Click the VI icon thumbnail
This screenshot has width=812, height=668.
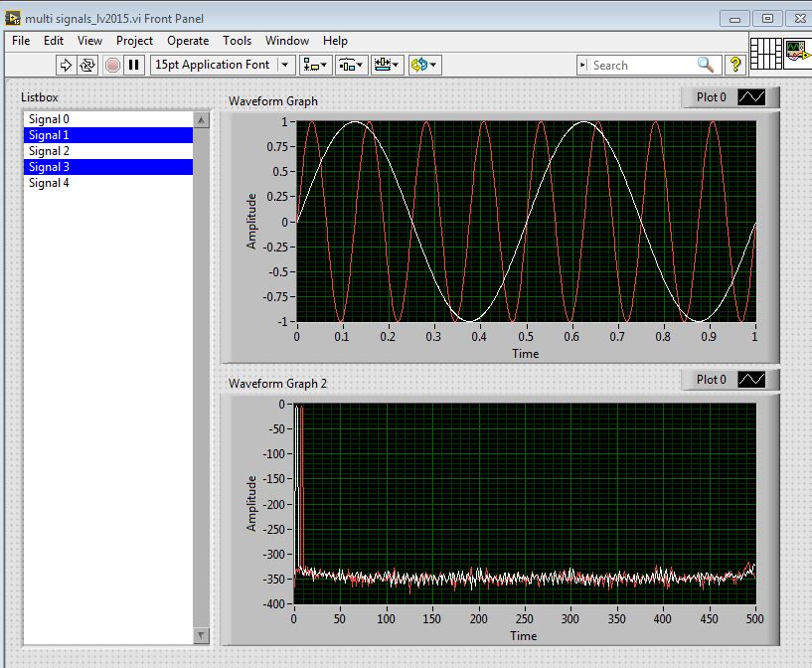[x=798, y=53]
